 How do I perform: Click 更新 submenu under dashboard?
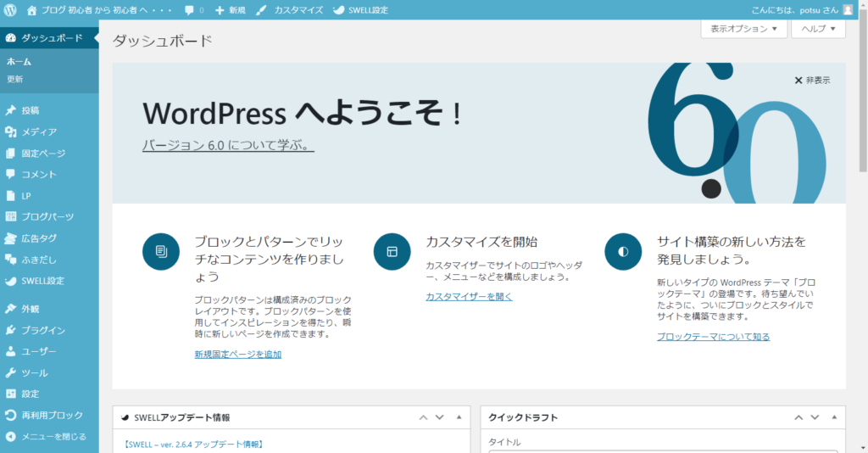point(15,79)
